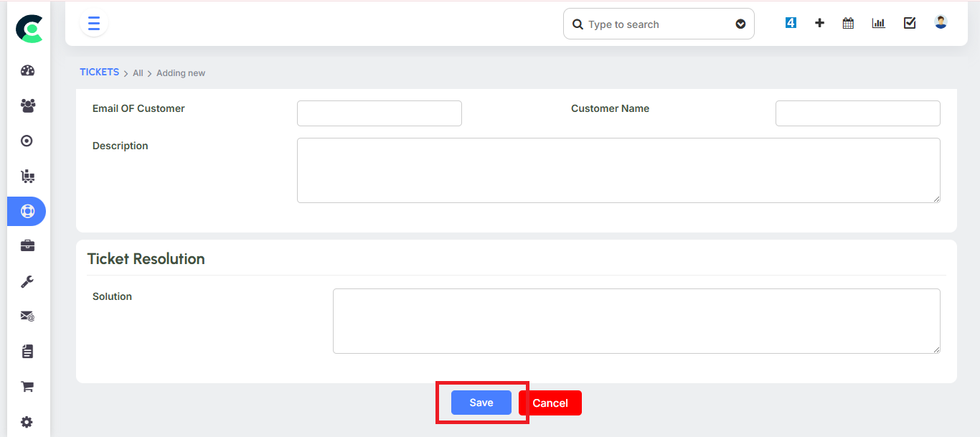Open the wrench tools icon in sidebar

pyautogui.click(x=27, y=281)
